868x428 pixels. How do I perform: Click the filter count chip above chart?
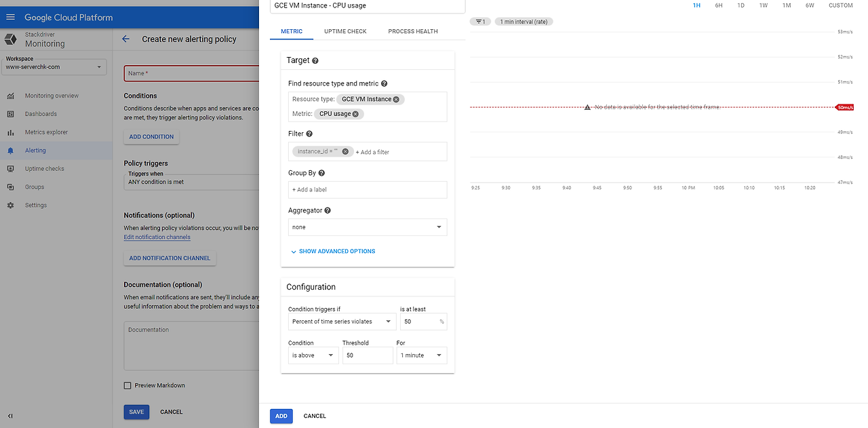(480, 22)
